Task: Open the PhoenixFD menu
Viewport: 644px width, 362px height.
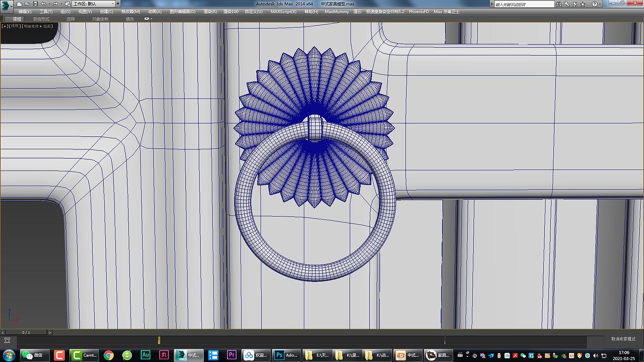Action: coord(418,11)
